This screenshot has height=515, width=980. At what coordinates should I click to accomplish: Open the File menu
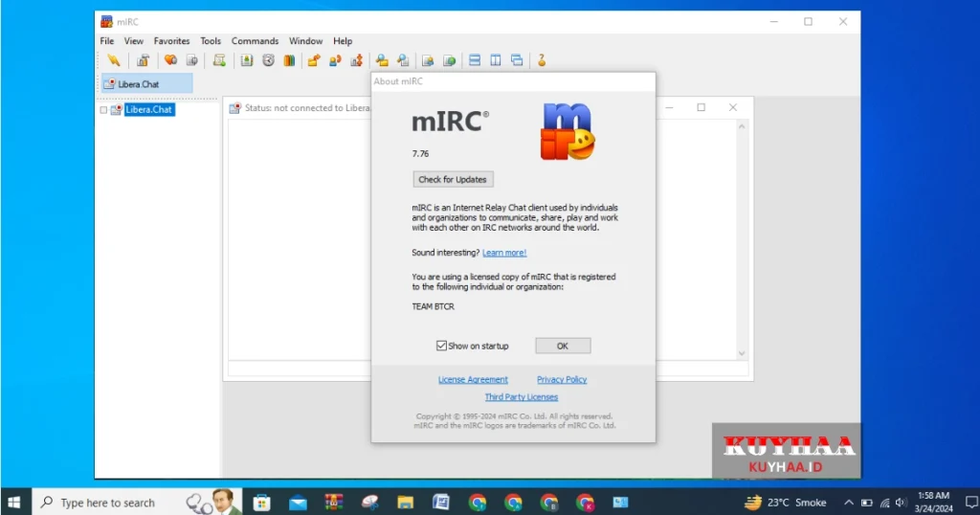(107, 40)
